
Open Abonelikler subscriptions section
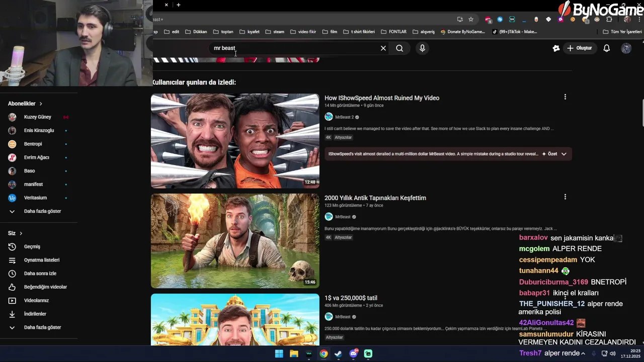tap(25, 104)
